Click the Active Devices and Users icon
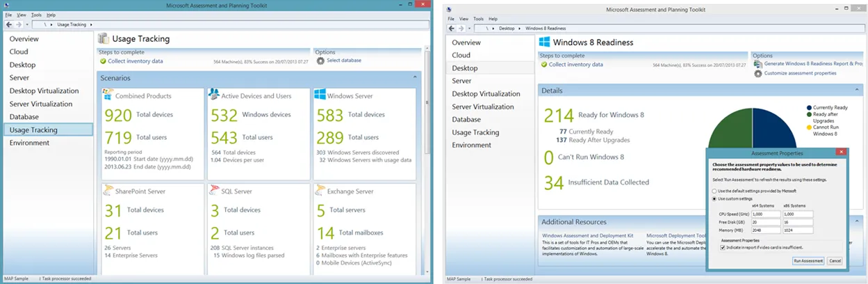The width and height of the screenshot is (868, 284). (215, 95)
